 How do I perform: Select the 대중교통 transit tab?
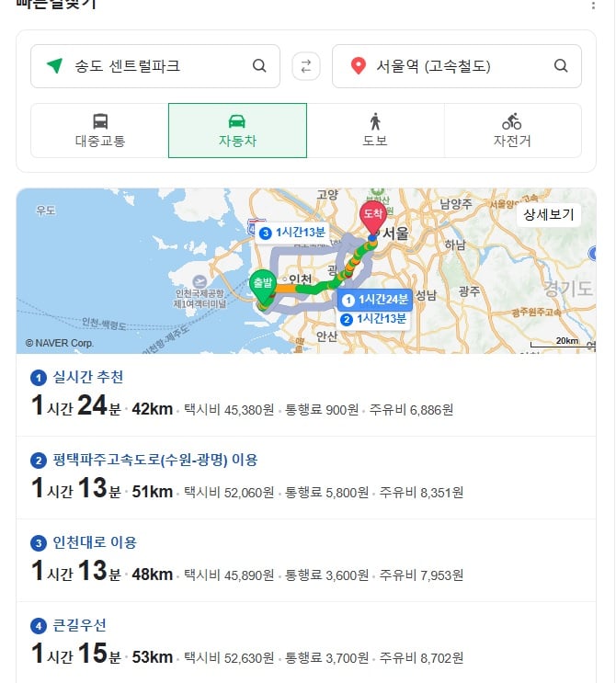coord(100,131)
